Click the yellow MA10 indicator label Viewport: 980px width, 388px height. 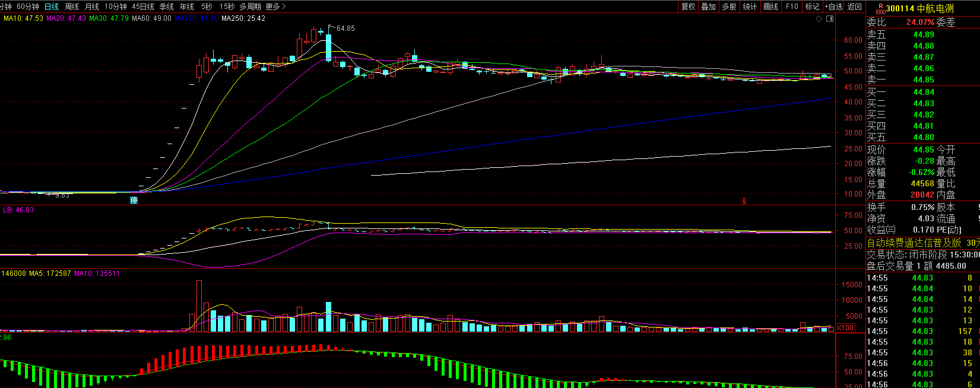(x=23, y=18)
